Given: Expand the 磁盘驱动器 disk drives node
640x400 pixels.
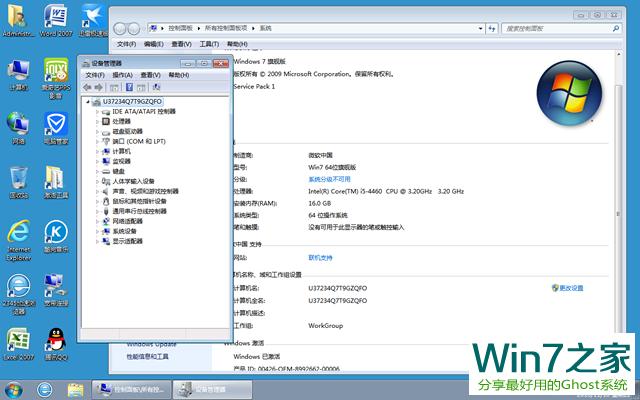Looking at the screenshot, I should (97, 131).
